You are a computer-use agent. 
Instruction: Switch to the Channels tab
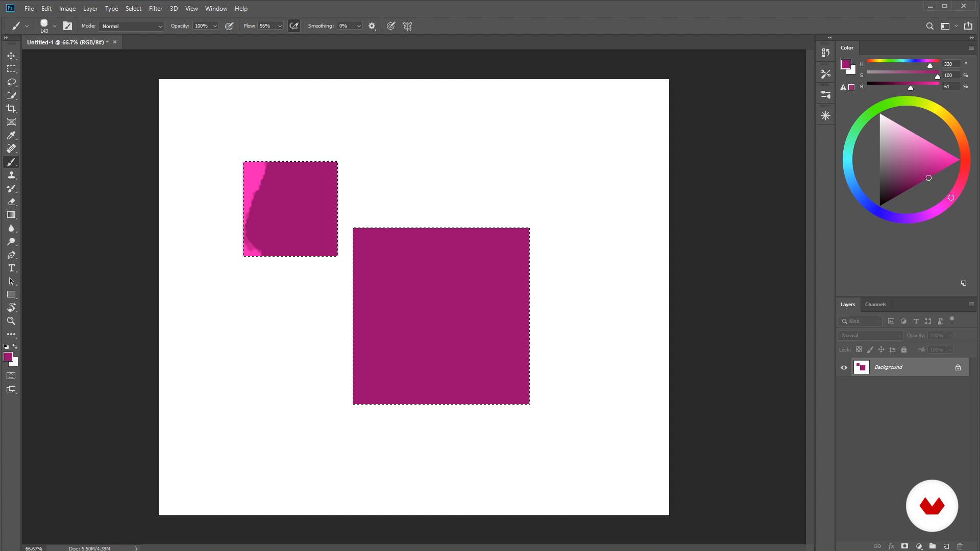(875, 305)
